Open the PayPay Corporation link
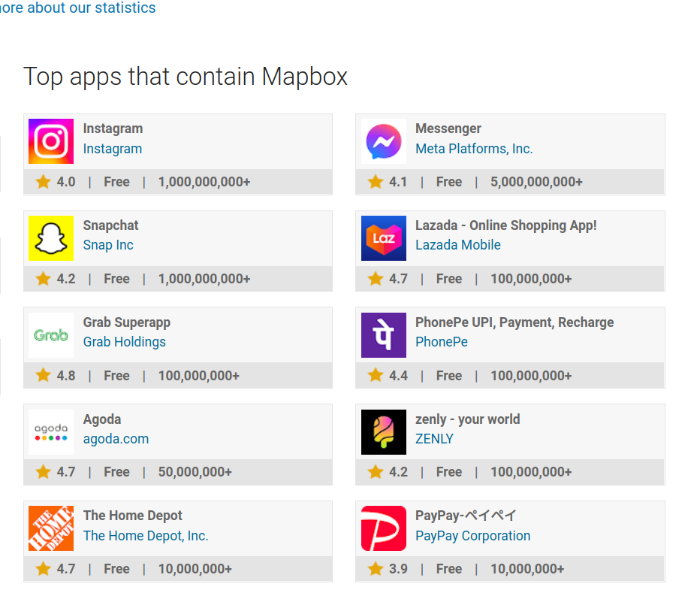The height and width of the screenshot is (596, 700). click(472, 536)
